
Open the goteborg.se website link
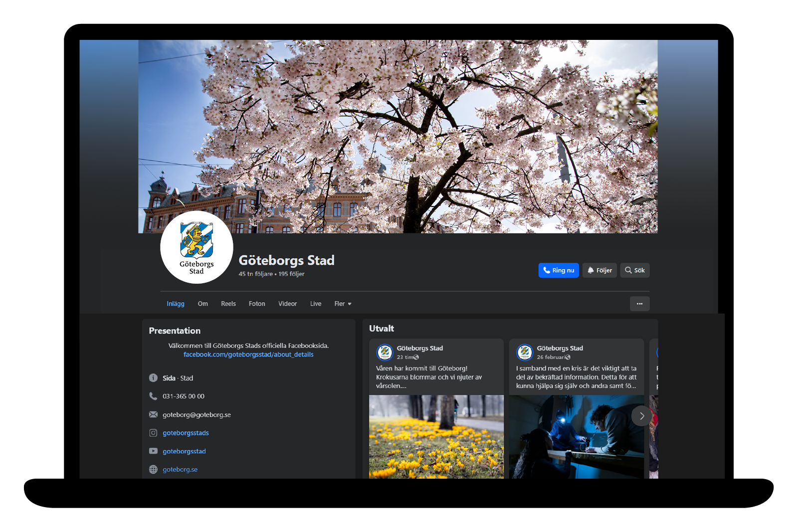pyautogui.click(x=180, y=470)
